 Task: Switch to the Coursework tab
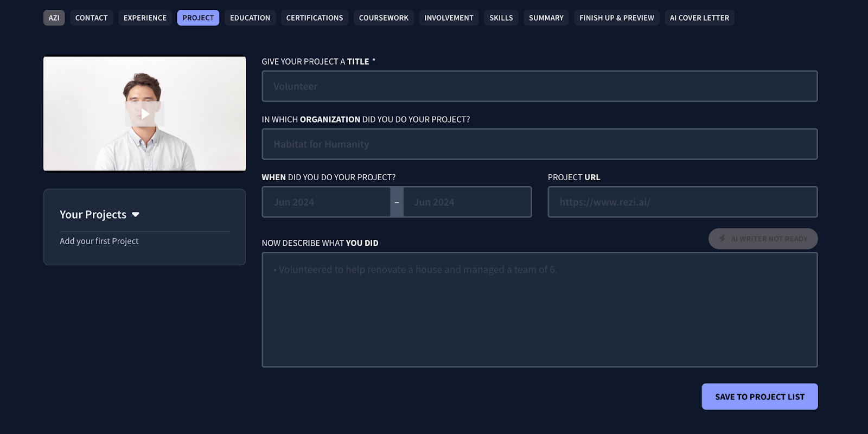pos(384,18)
